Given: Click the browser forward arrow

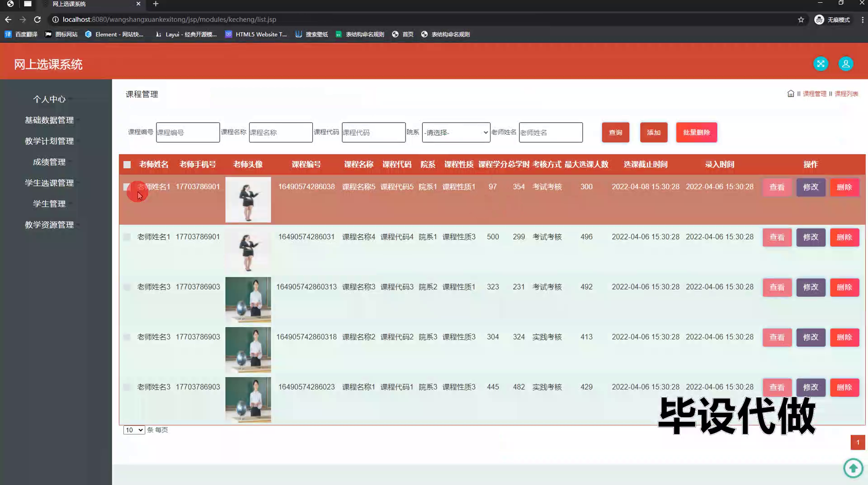Looking at the screenshot, I should (23, 19).
